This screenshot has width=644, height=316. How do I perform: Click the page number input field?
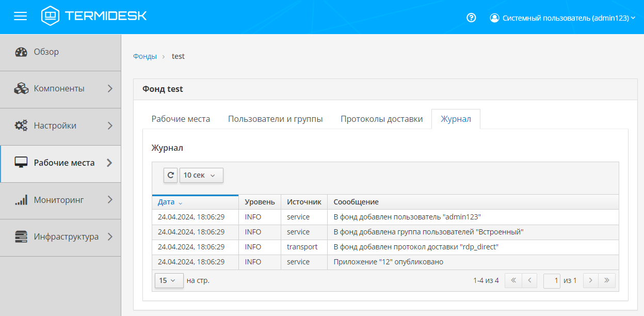coord(552,280)
